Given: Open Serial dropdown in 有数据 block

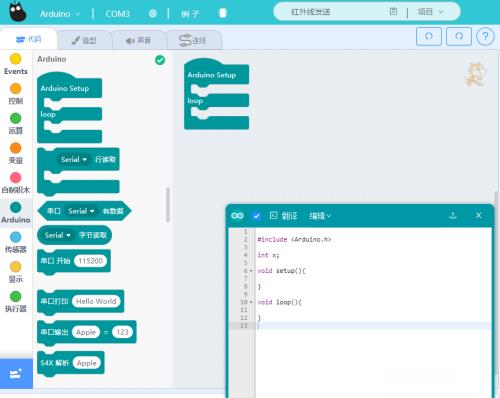Looking at the screenshot, I should 81,211.
